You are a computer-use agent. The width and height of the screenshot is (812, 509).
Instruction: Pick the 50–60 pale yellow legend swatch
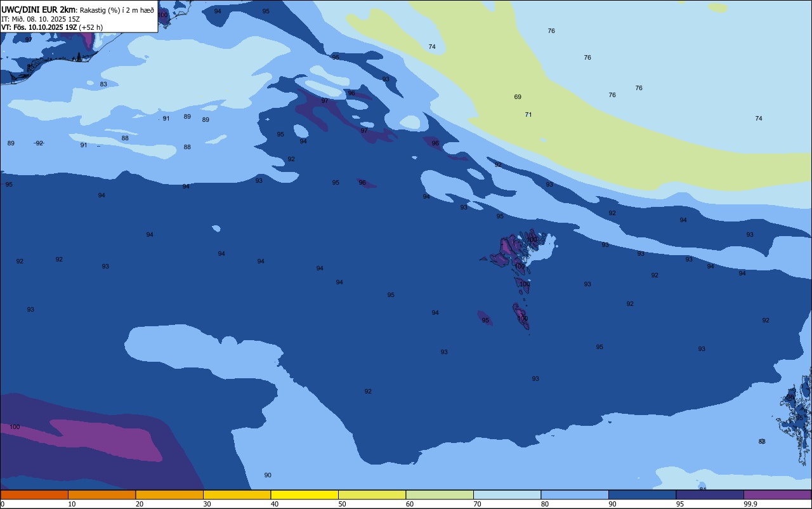pyautogui.click(x=372, y=494)
